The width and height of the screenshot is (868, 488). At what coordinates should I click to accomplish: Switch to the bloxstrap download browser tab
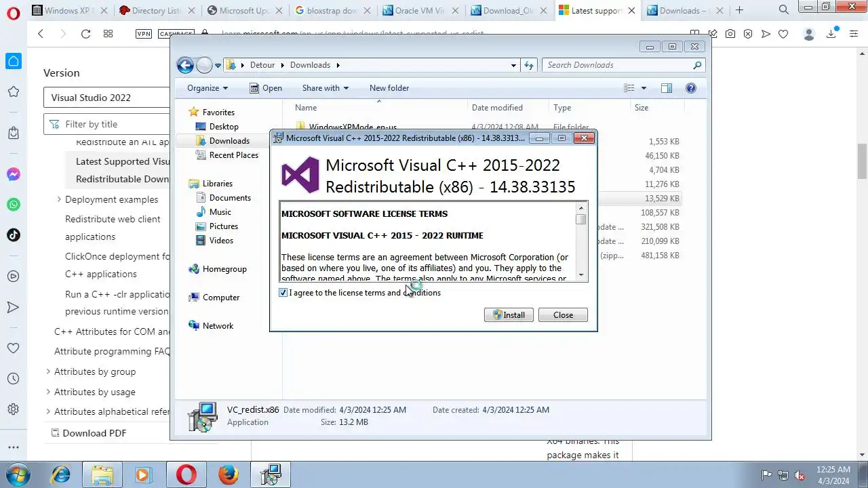(x=332, y=10)
